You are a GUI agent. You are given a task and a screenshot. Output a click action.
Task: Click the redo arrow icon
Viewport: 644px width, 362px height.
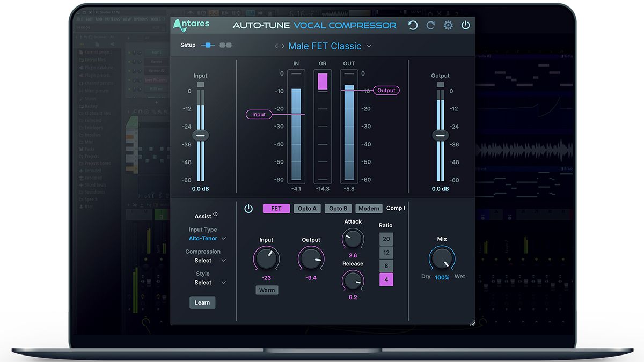[430, 25]
